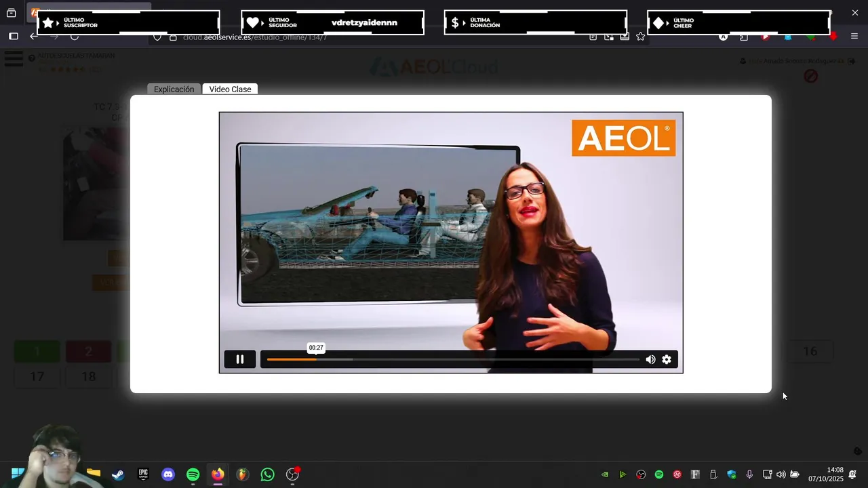
Task: Open File Explorer from the taskbar
Action: [x=94, y=473]
